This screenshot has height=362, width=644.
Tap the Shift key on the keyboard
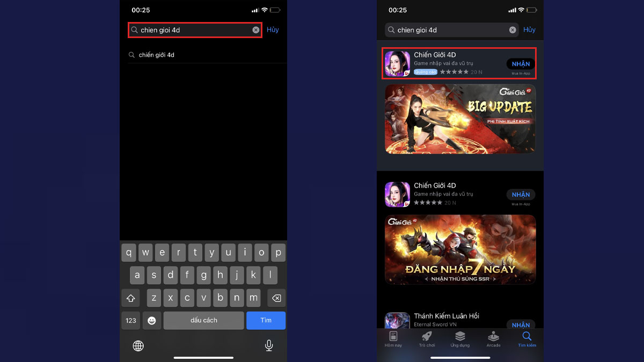(x=130, y=298)
